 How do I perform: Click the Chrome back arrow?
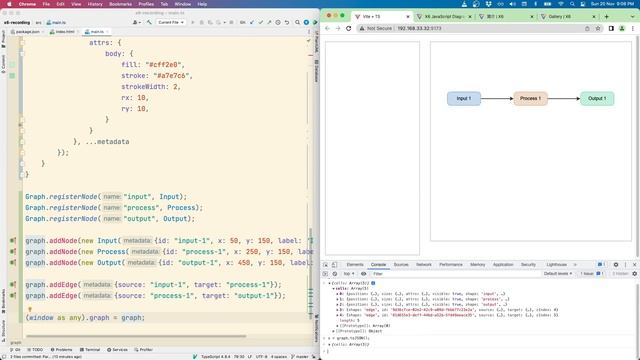(x=327, y=29)
